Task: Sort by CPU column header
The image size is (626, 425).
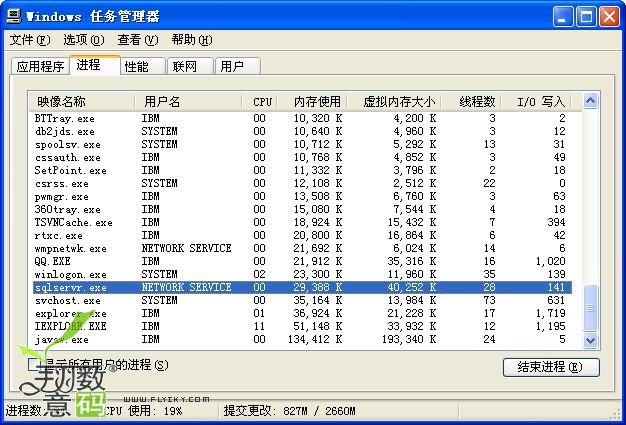Action: click(260, 102)
